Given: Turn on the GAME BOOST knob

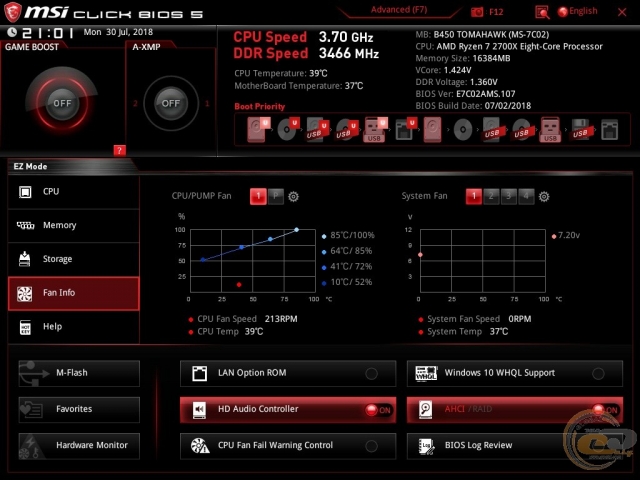Looking at the screenshot, I should (x=62, y=103).
